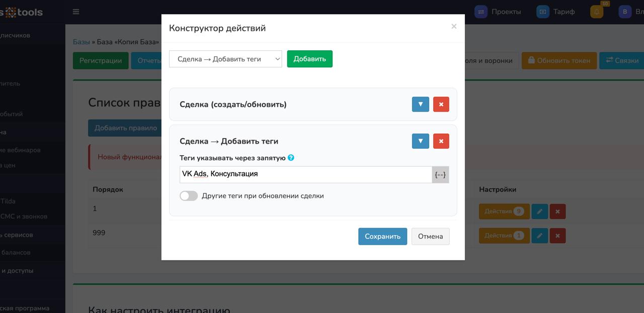
Task: Click the hamburger menu icon in header
Action: pos(76,12)
